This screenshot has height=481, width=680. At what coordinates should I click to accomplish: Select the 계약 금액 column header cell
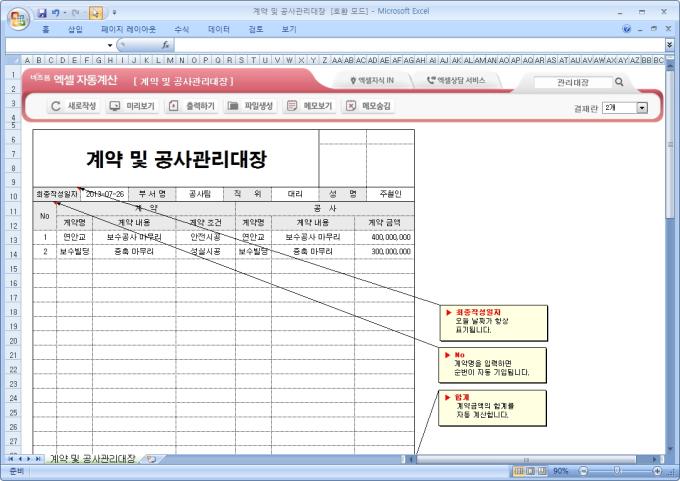tap(384, 223)
